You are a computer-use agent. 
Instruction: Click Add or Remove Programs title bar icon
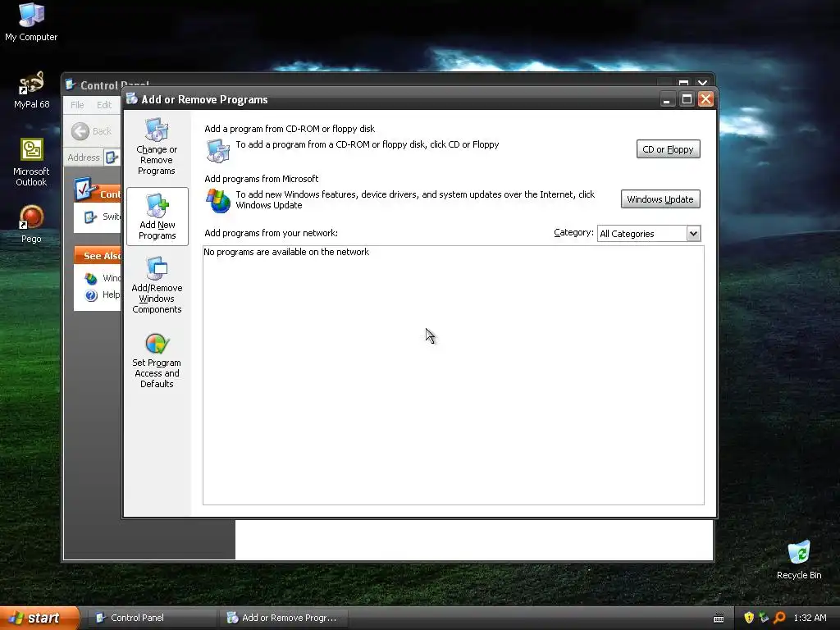(x=132, y=98)
